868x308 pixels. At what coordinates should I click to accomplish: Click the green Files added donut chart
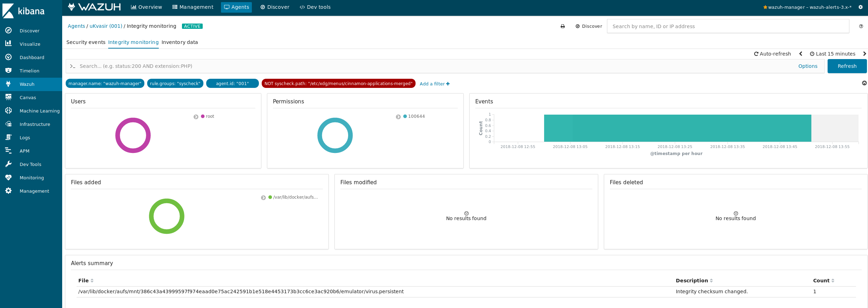[167, 200]
